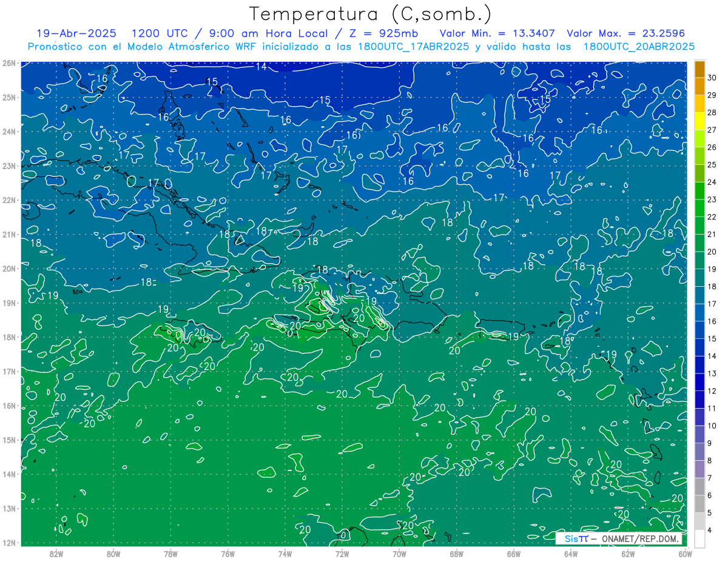Image resolution: width=728 pixels, height=562 pixels.
Task: Click the colorbar scale label 12
Action: (712, 391)
